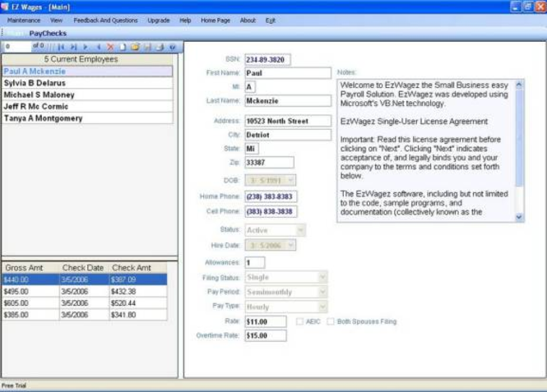Click the yellow open folder icon
The height and width of the screenshot is (392, 547).
[135, 47]
